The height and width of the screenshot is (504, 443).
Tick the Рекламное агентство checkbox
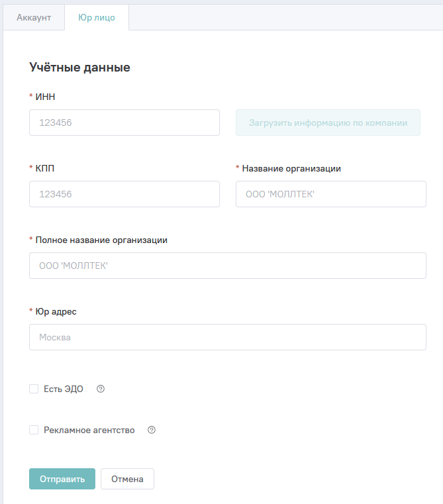[34, 430]
